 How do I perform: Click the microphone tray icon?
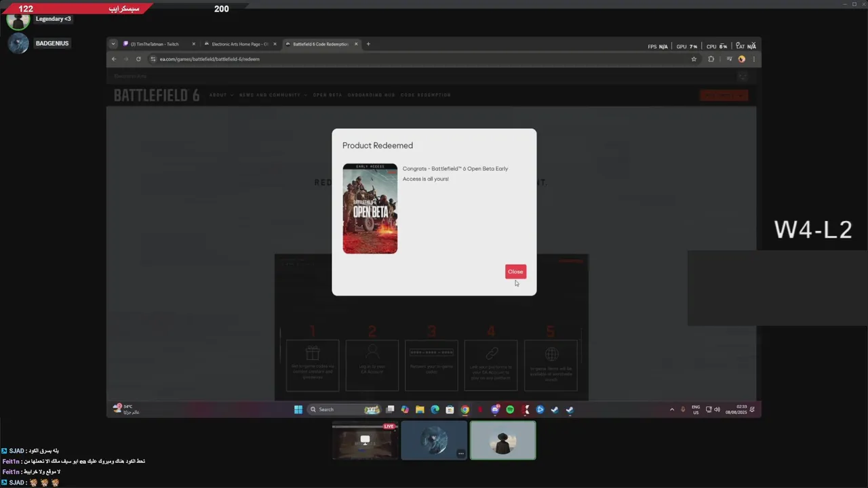click(x=683, y=409)
